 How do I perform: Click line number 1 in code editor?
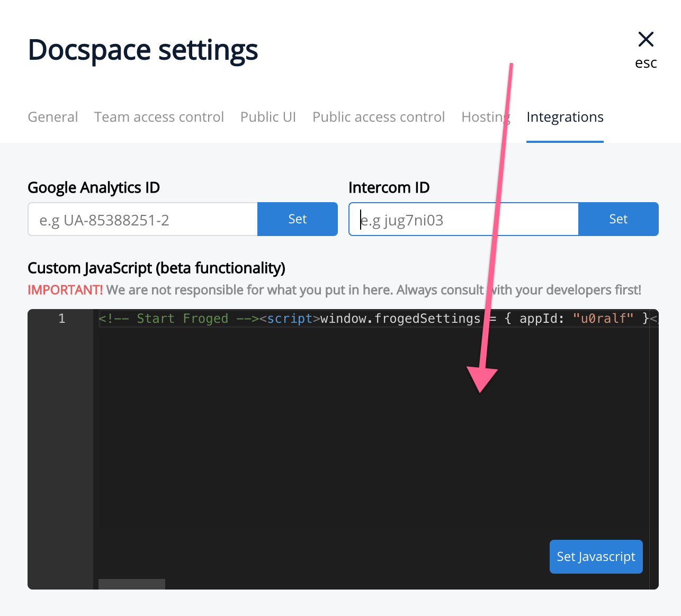(x=62, y=318)
